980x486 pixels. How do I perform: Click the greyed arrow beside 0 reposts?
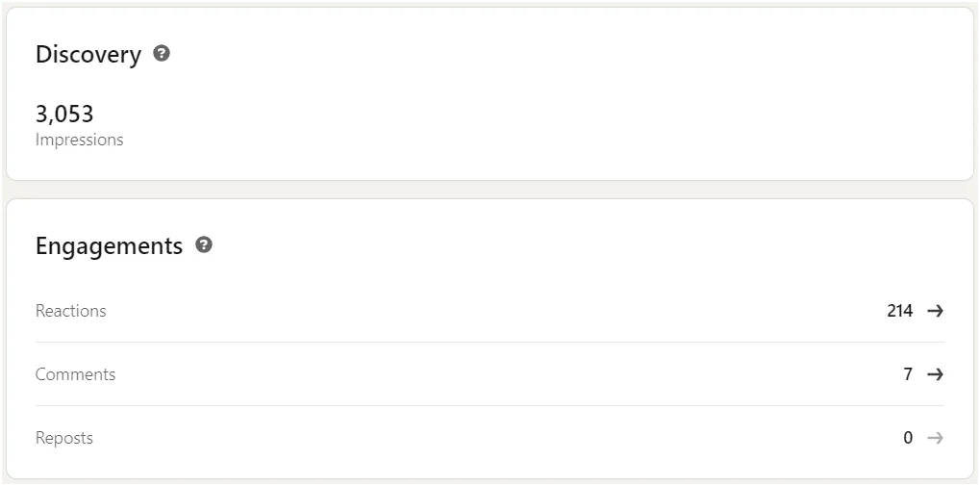(935, 438)
